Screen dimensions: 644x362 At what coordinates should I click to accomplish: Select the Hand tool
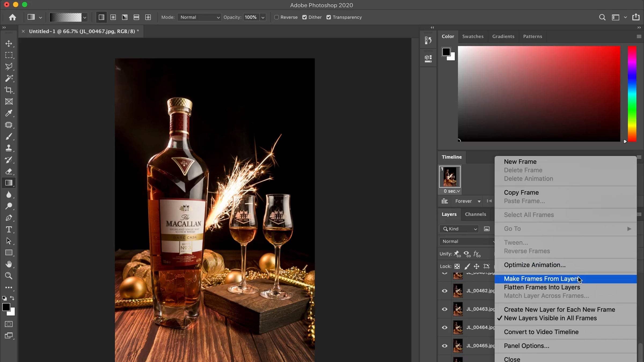pyautogui.click(x=9, y=264)
